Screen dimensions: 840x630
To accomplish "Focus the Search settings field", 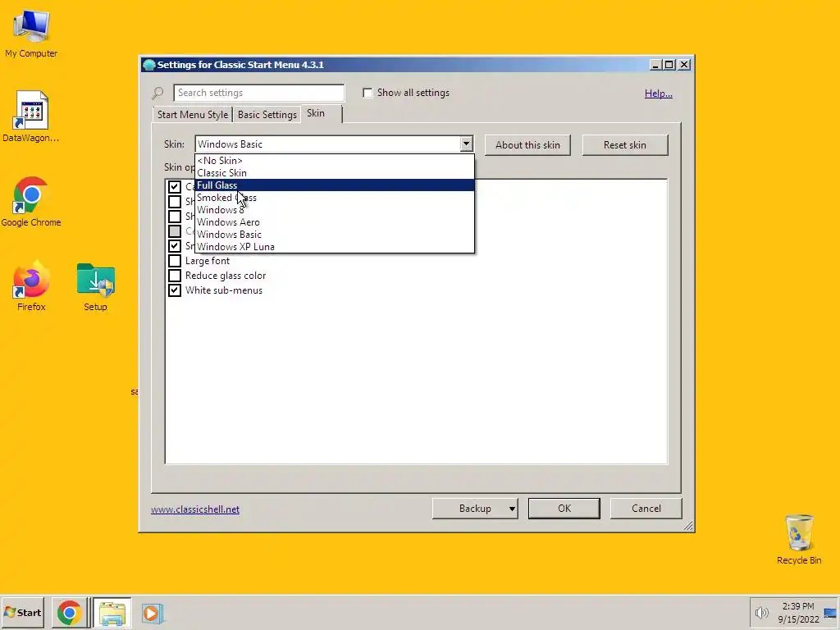I will [x=258, y=93].
